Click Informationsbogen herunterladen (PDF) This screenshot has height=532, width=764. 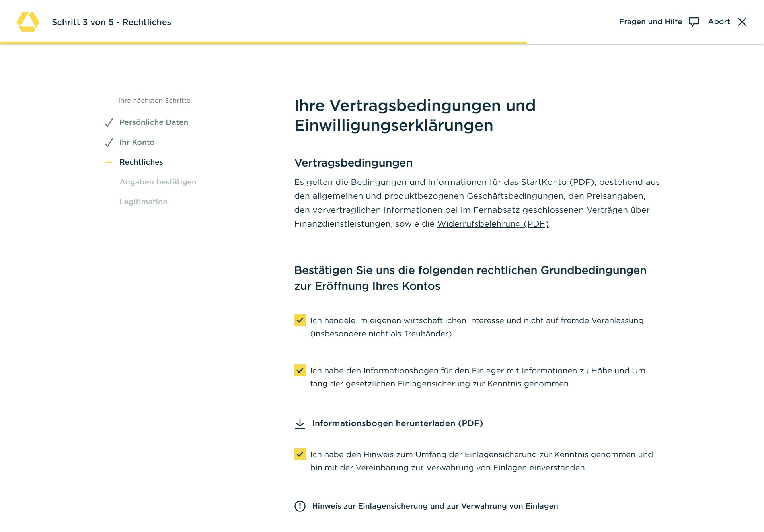coord(397,423)
